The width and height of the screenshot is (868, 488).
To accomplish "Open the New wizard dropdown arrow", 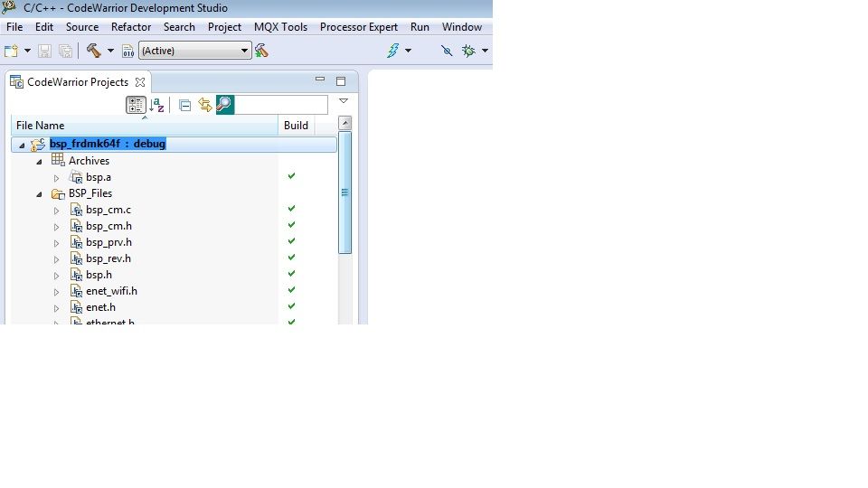I will 27,51.
